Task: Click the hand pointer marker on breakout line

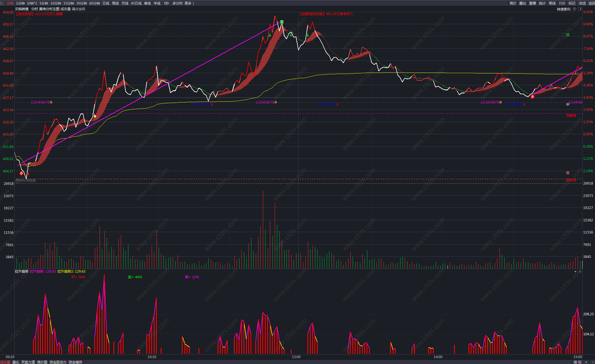Action: pyautogui.click(x=95, y=116)
